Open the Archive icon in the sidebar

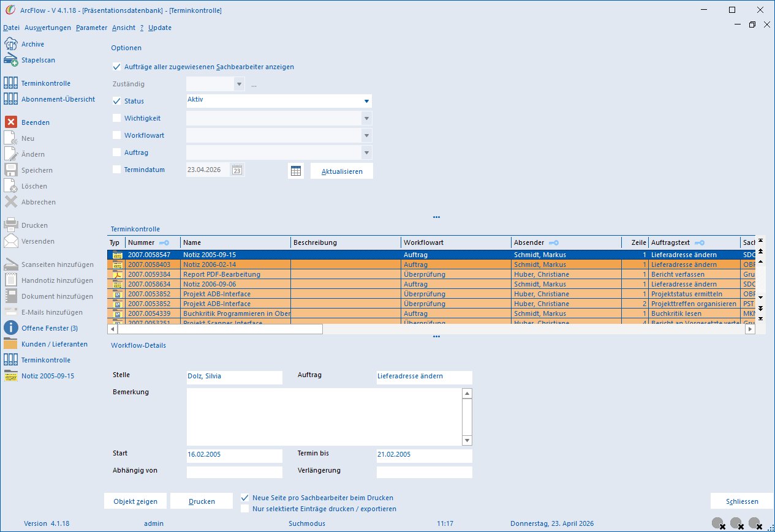pos(11,44)
